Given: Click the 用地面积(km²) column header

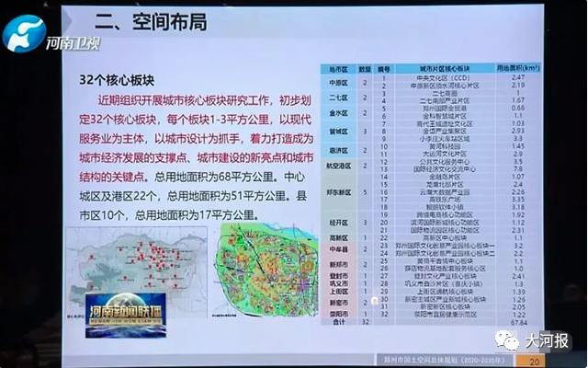Looking at the screenshot, I should pos(518,68).
